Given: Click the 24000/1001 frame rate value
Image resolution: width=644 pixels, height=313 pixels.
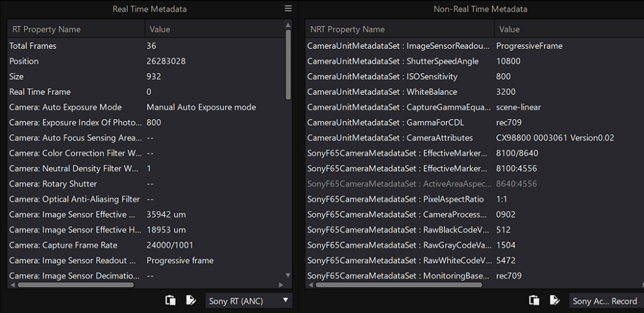Looking at the screenshot, I should click(170, 245).
